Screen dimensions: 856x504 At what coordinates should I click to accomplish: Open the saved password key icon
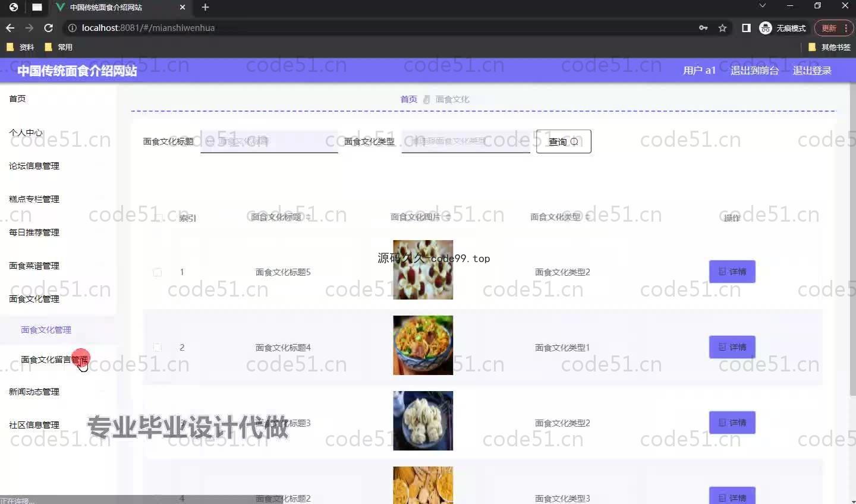coord(703,28)
